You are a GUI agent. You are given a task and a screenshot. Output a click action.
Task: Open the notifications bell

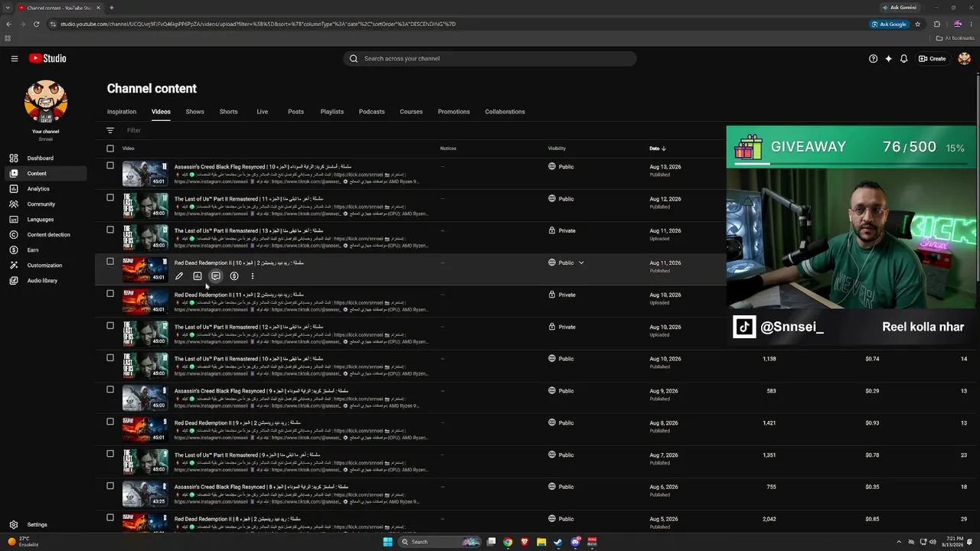pos(903,58)
